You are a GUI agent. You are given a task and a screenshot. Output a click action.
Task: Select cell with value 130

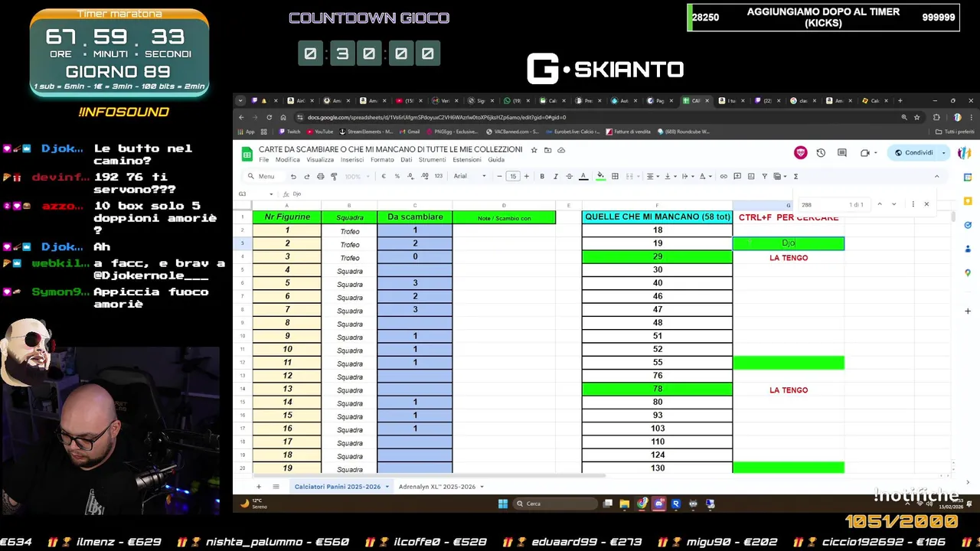[657, 468]
